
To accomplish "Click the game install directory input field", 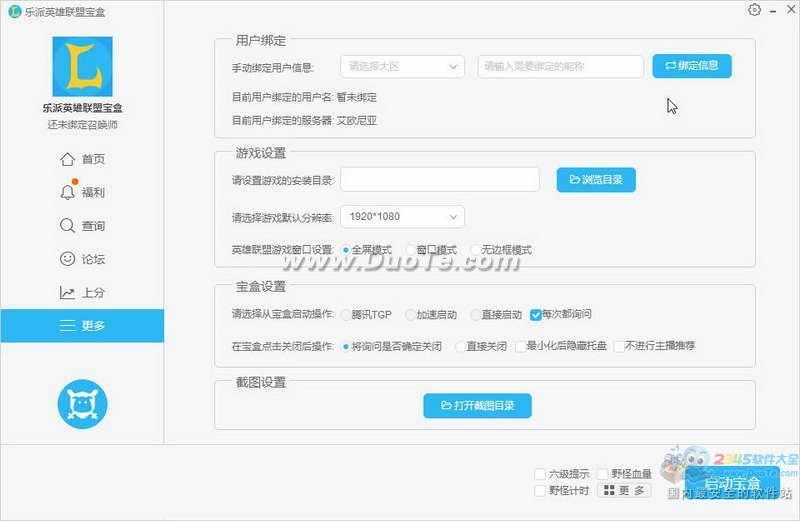I will [x=441, y=180].
